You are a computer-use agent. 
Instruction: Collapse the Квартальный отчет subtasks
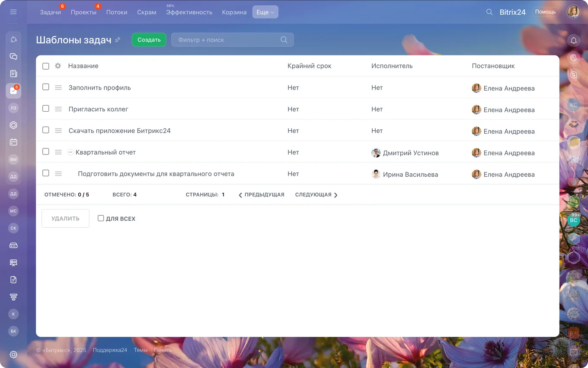pyautogui.click(x=70, y=152)
